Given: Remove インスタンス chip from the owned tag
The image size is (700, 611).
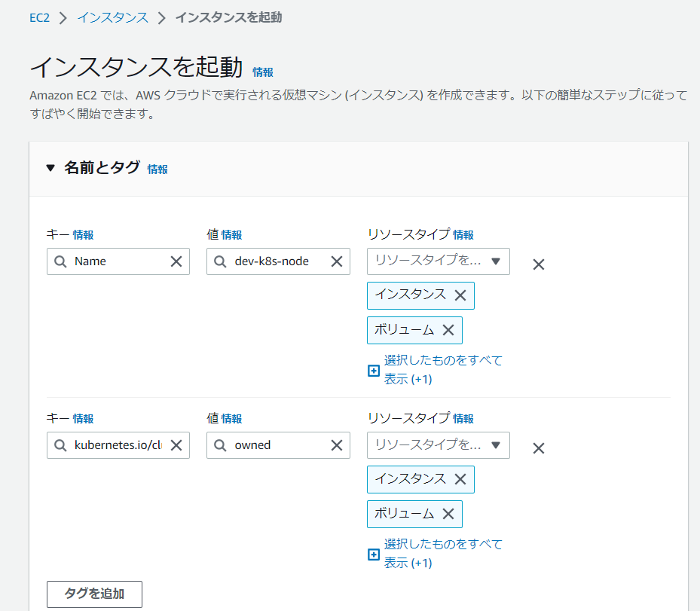Looking at the screenshot, I should tap(460, 479).
